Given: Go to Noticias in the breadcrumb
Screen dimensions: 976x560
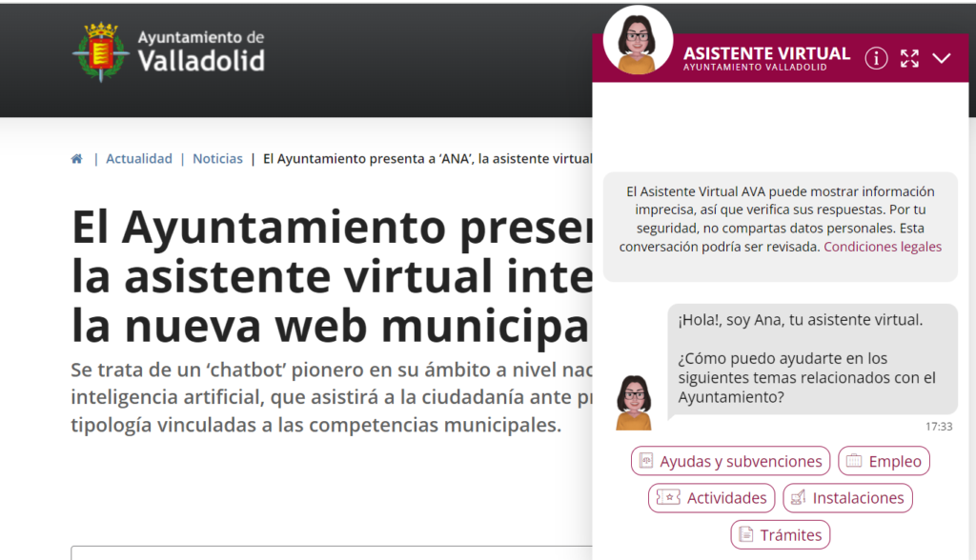Looking at the screenshot, I should coord(217,159).
